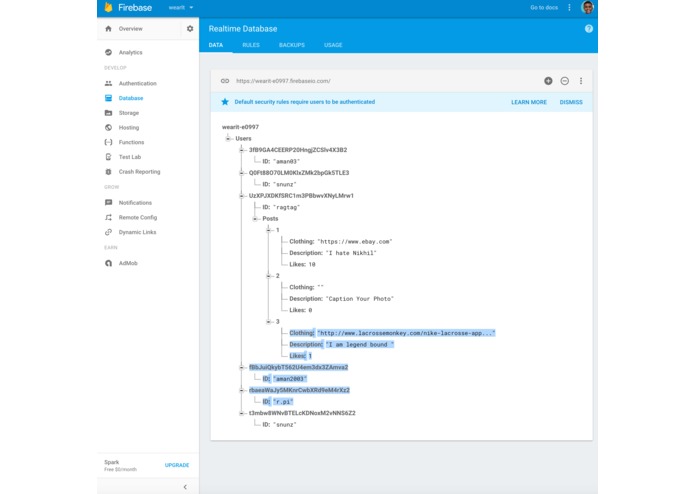
Task: Collapse the 3fB9GA4CEERP20HngjZCSlv4X3B2 node
Action: (x=242, y=150)
